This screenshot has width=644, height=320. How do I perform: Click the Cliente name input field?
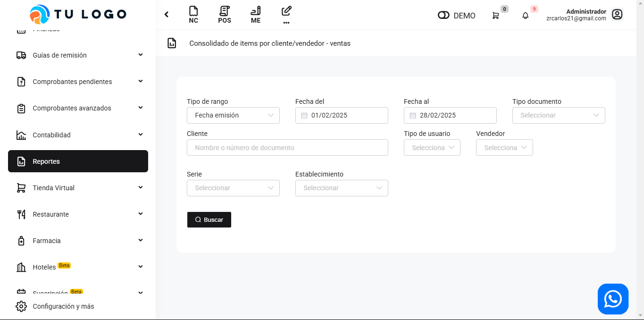tap(287, 148)
